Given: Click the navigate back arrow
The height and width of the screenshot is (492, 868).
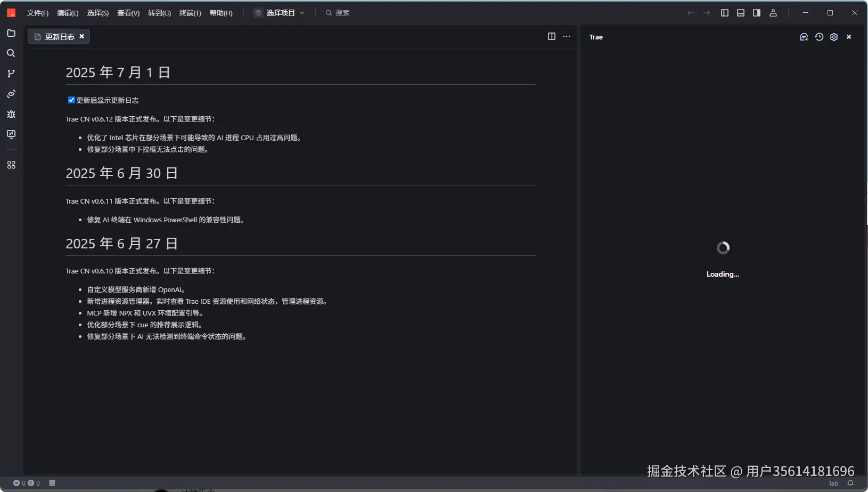Looking at the screenshot, I should pos(690,13).
